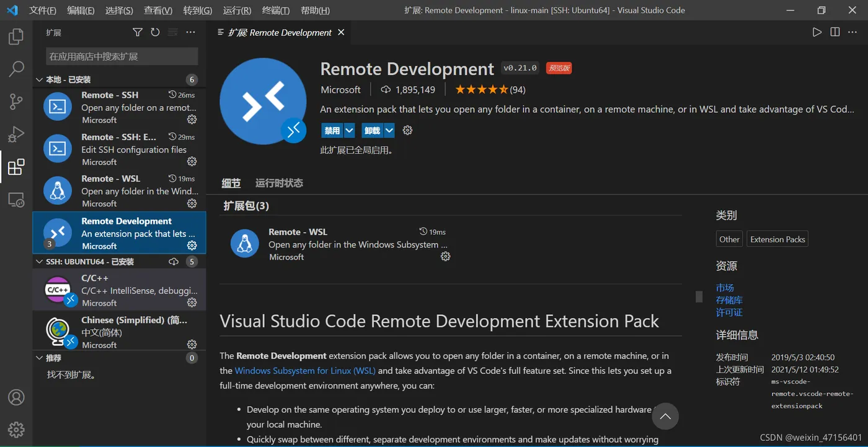Open the 许可证 resource link
The width and height of the screenshot is (868, 447).
[729, 312]
